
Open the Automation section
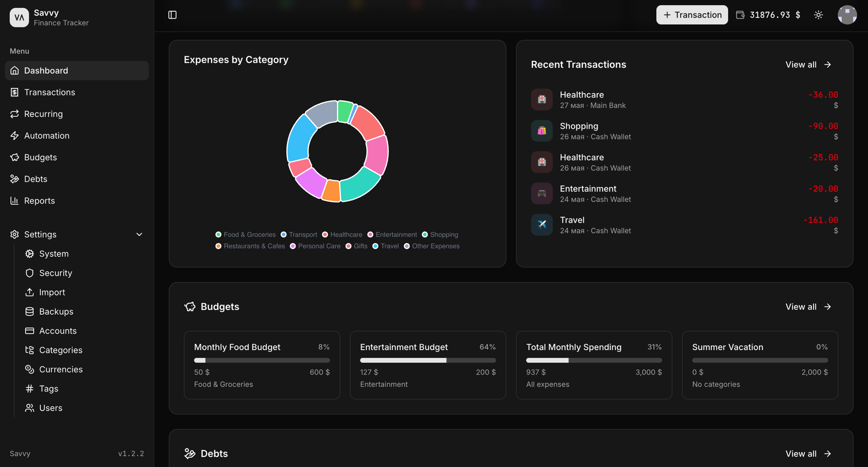click(77, 135)
